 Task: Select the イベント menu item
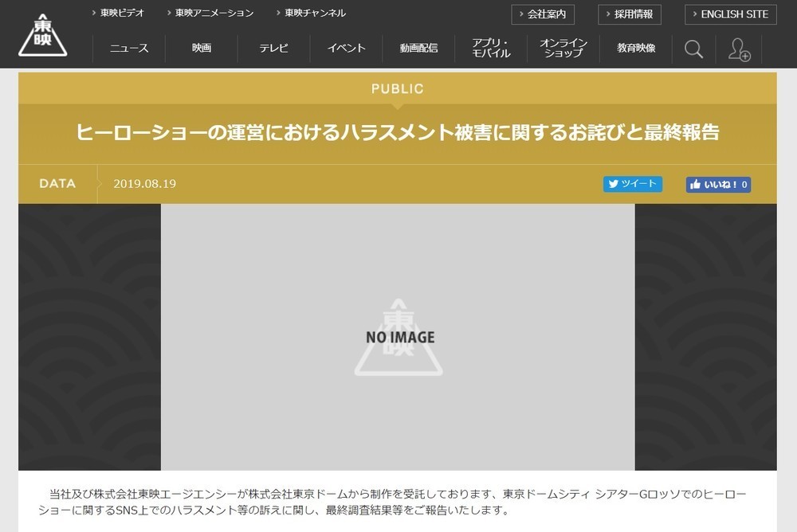[x=346, y=49]
